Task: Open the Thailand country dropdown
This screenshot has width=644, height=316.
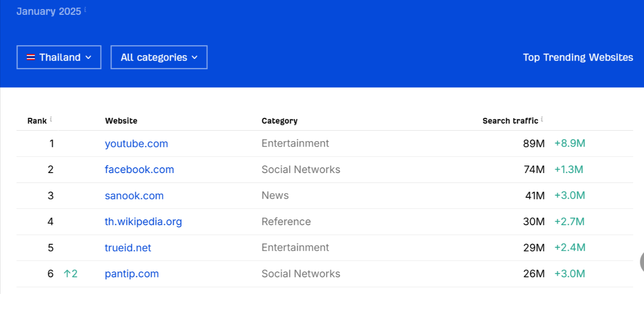Action: pos(59,57)
